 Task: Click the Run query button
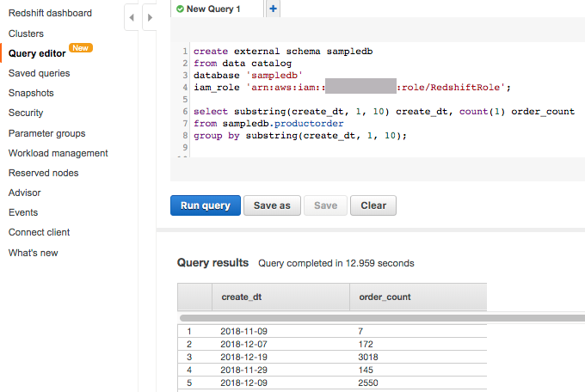point(206,205)
